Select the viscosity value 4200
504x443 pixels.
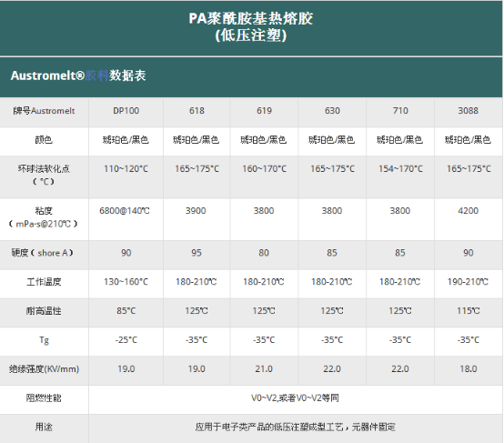point(469,211)
